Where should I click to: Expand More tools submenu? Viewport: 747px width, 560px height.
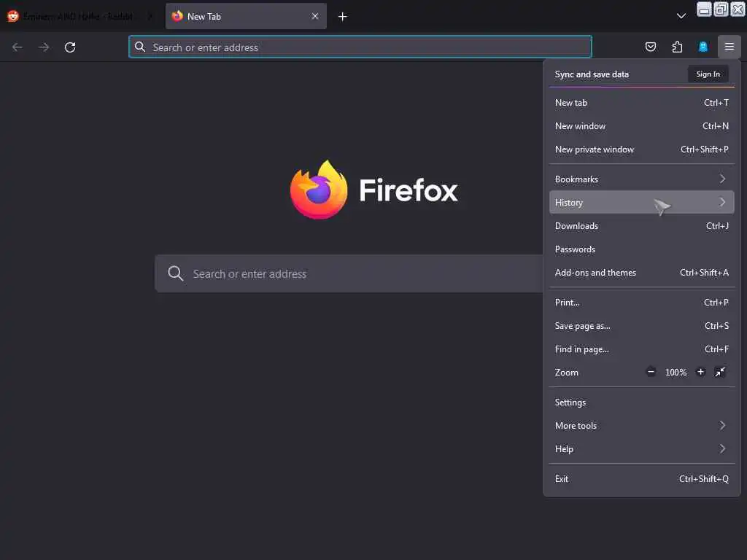(642, 426)
